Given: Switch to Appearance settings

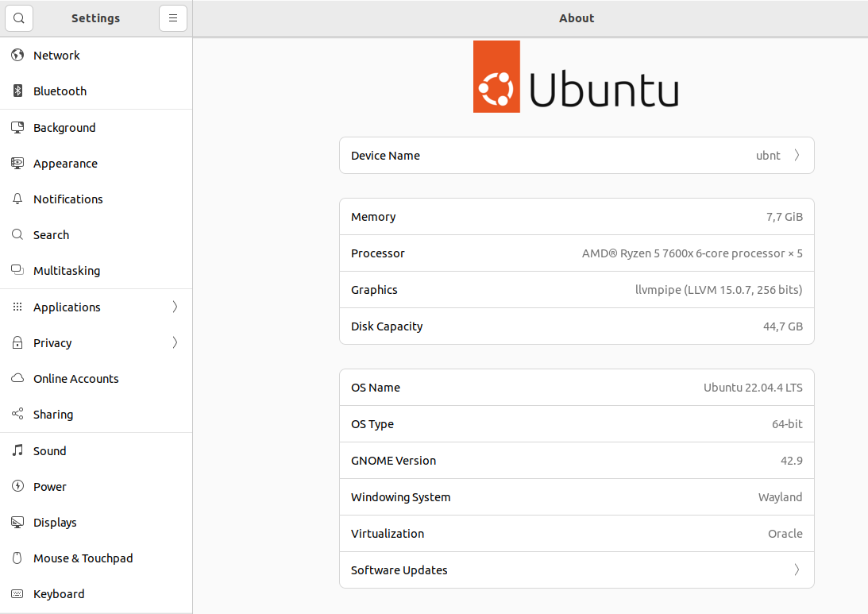Looking at the screenshot, I should point(96,164).
